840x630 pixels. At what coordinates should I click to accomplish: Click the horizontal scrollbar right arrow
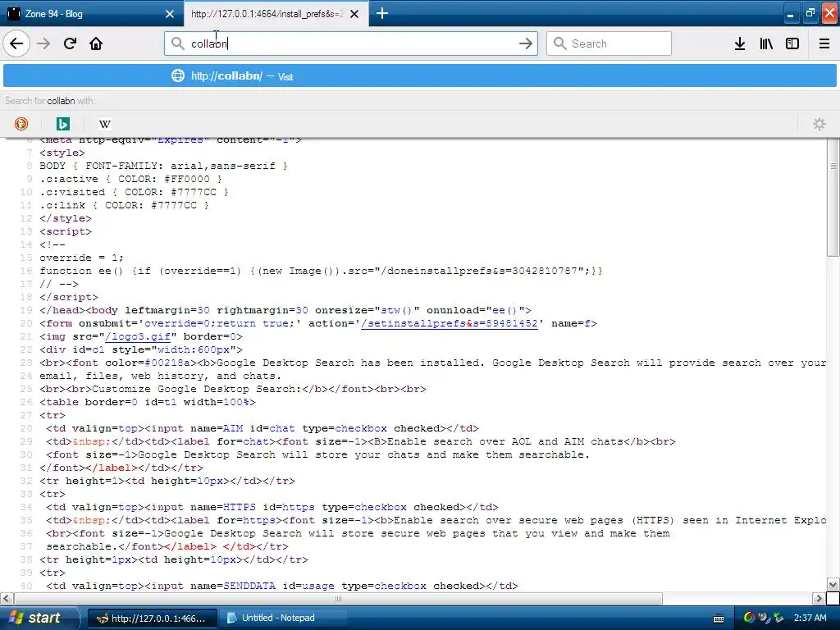(x=819, y=598)
